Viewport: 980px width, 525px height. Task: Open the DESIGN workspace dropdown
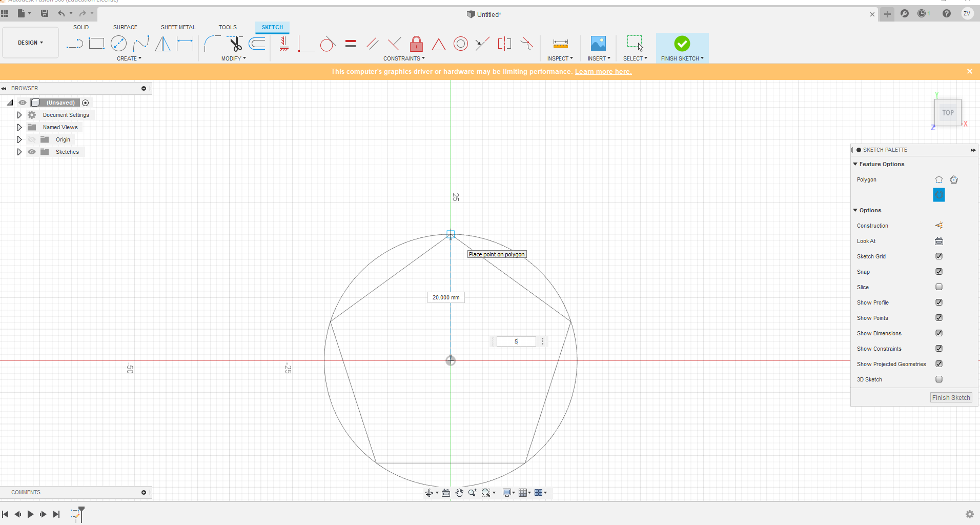[30, 43]
